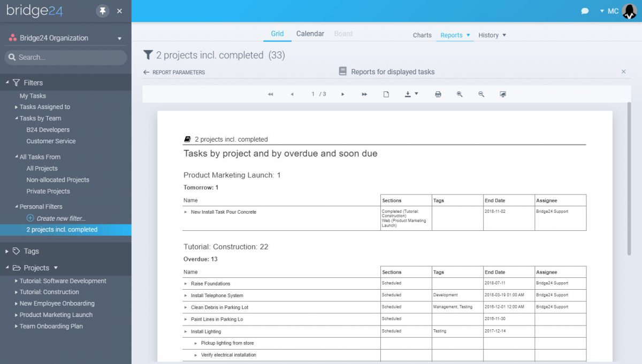The image size is (642, 364).
Task: Open the Projects dropdown arrow
Action: (x=56, y=268)
